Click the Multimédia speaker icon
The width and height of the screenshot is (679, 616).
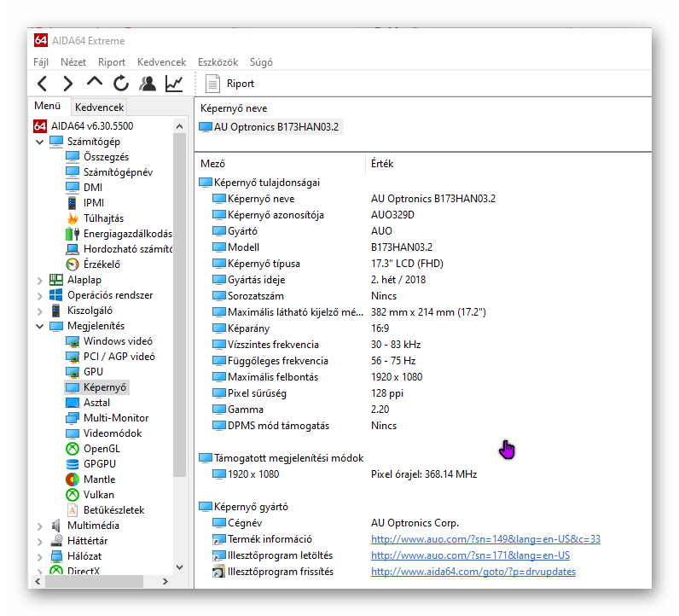[55, 526]
